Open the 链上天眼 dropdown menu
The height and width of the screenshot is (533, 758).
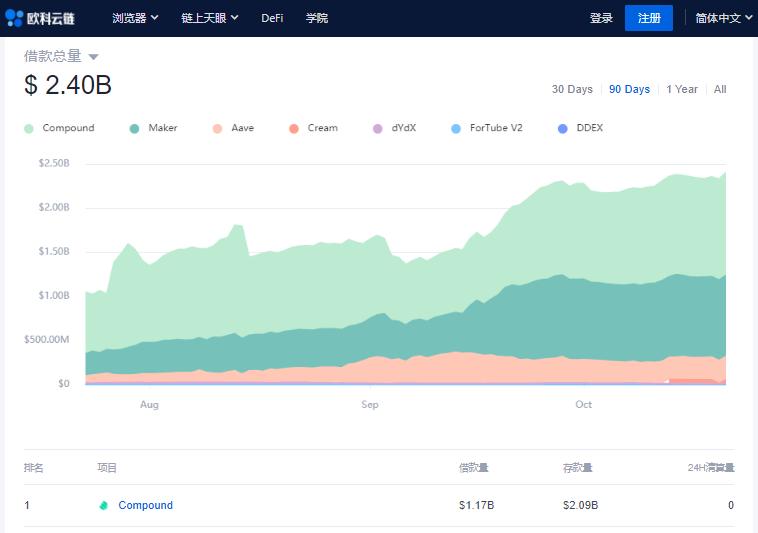click(210, 18)
